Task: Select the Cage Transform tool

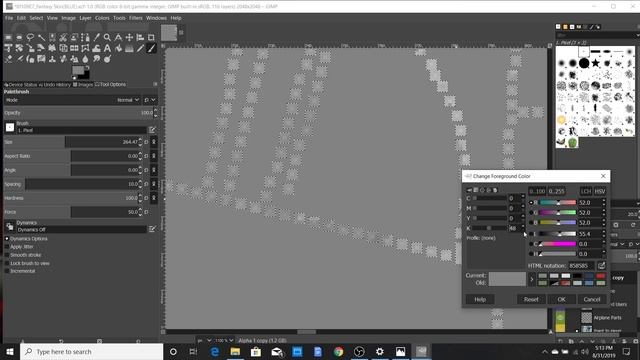Action: (85, 48)
